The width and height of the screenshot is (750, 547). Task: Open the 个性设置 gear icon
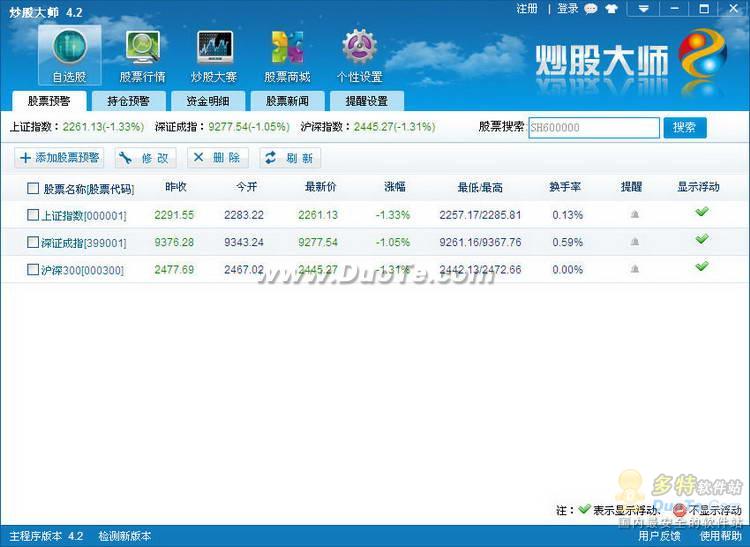[359, 55]
